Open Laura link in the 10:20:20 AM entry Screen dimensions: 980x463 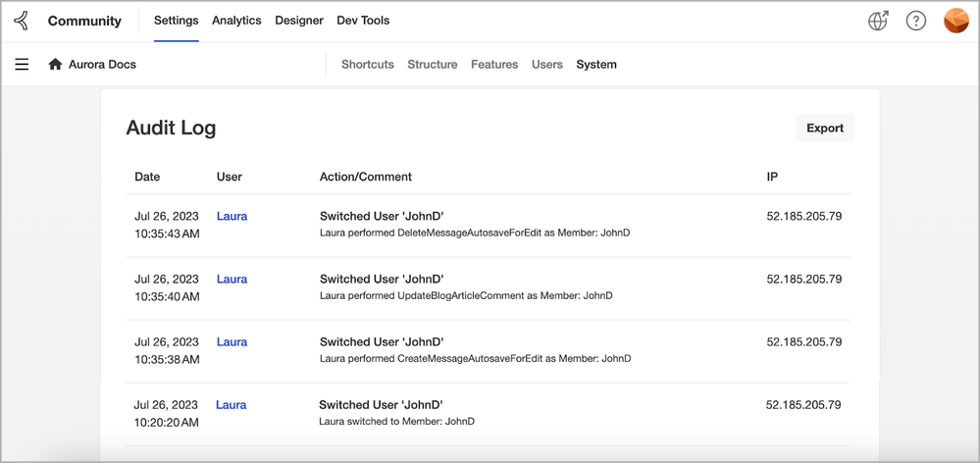coord(232,405)
